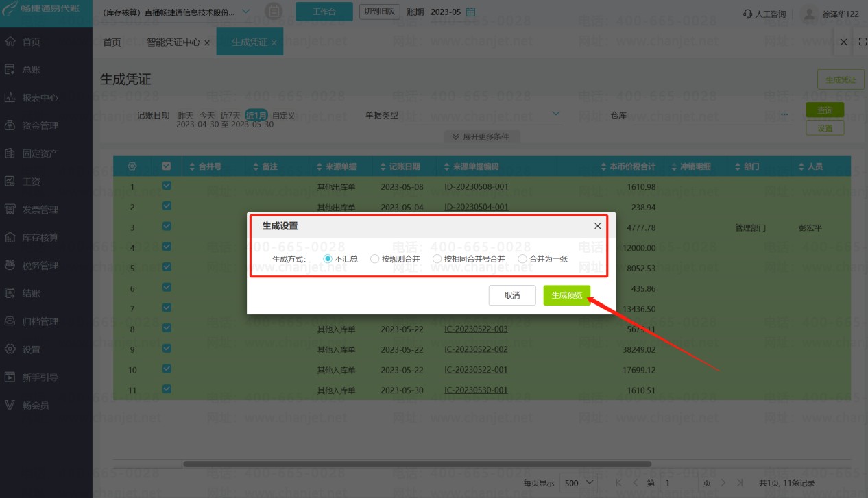Switch to the 生成凭证 tab
This screenshot has height=498, width=868.
pos(249,42)
